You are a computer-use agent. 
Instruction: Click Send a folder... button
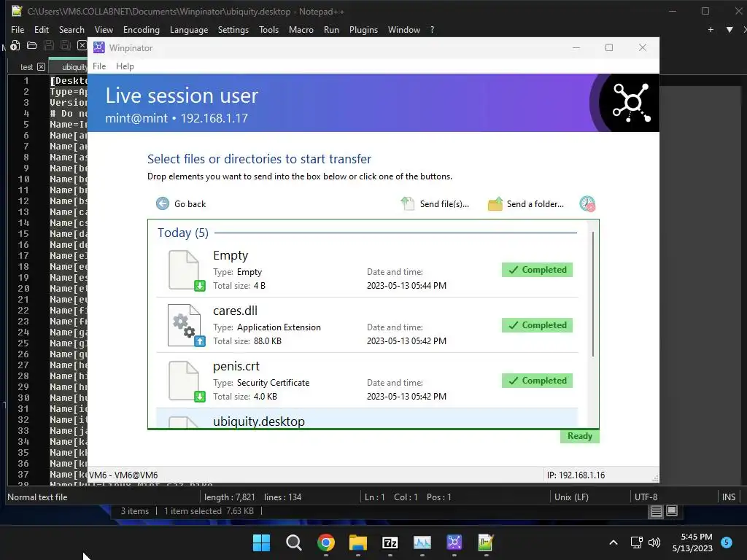(x=526, y=204)
